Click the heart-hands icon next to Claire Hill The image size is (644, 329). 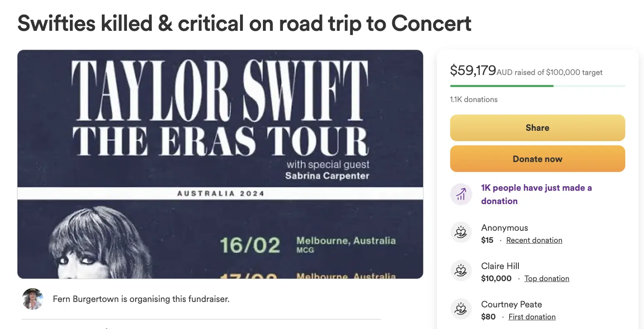click(461, 271)
